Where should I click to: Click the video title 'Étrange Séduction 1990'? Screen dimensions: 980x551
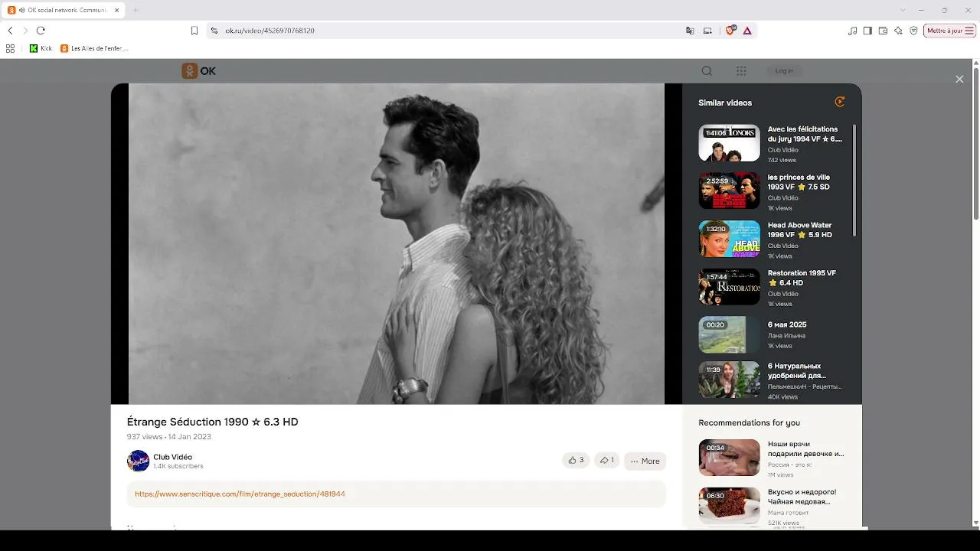pos(212,422)
